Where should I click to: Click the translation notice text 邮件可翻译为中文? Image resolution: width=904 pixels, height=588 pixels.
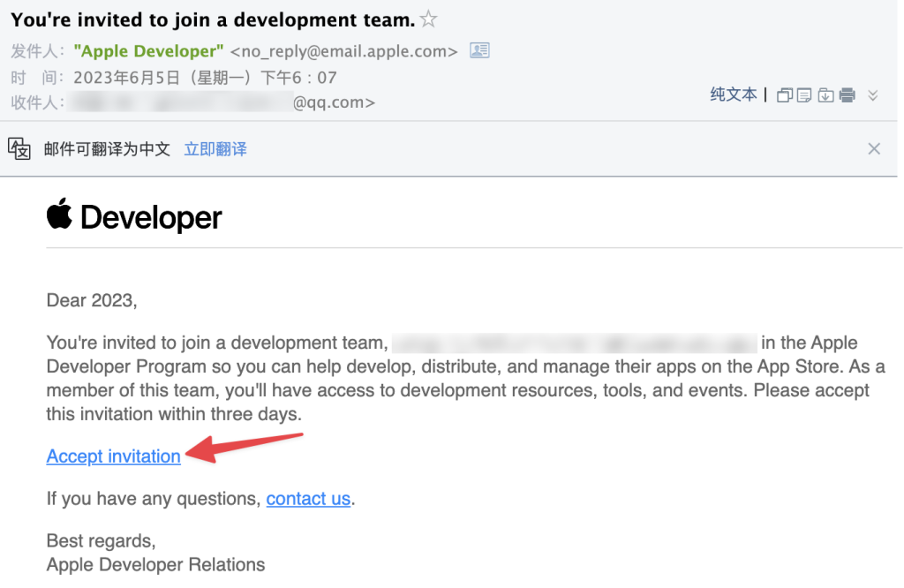pos(107,149)
